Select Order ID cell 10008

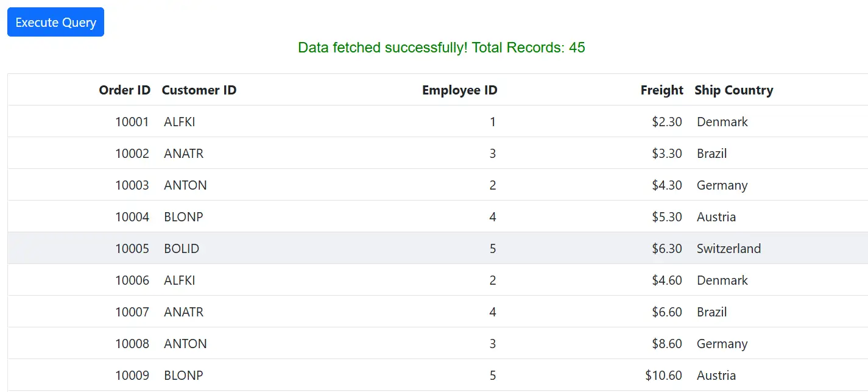tap(132, 344)
